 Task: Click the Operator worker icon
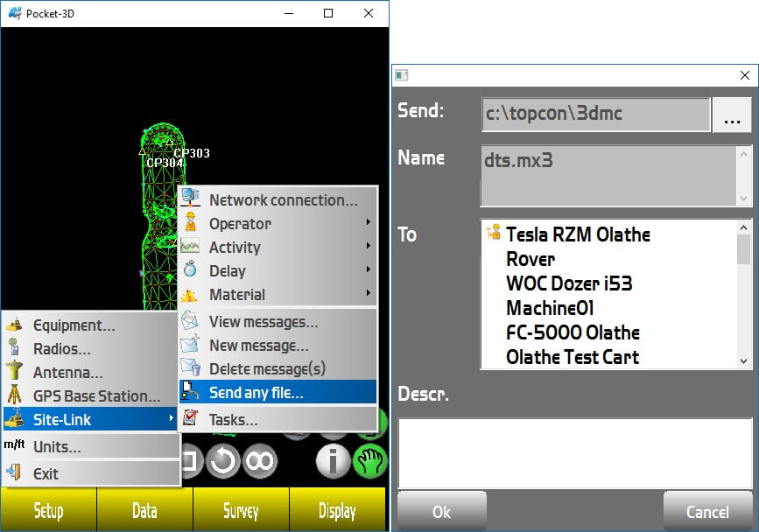point(191,222)
